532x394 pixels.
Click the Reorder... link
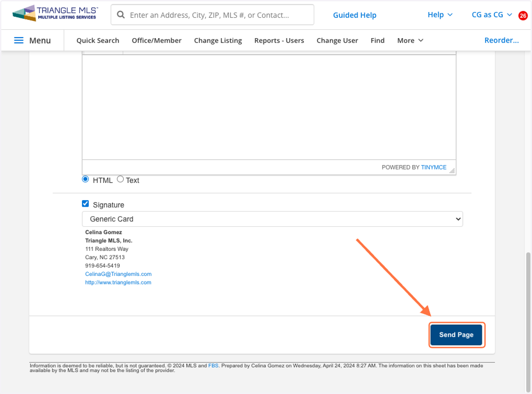click(x=501, y=40)
